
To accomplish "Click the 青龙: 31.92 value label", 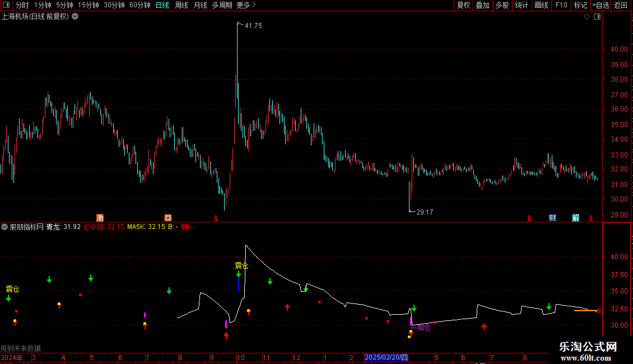I will pyautogui.click(x=63, y=227).
